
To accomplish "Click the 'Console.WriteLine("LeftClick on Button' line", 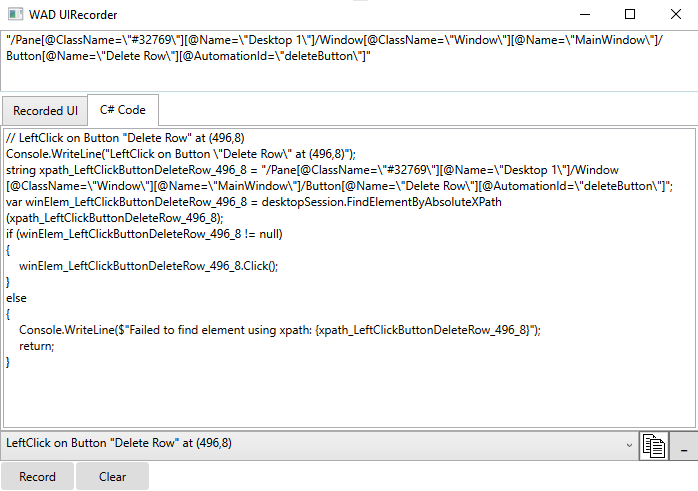I will (x=181, y=154).
